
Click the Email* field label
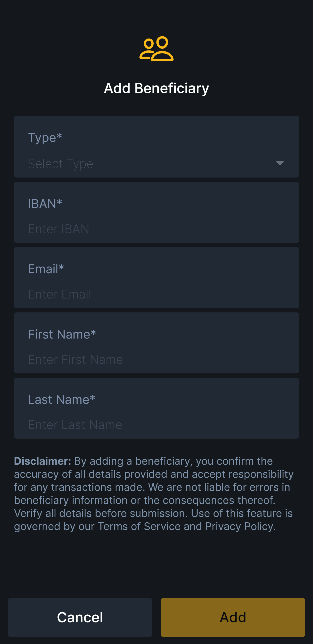pyautogui.click(x=46, y=269)
